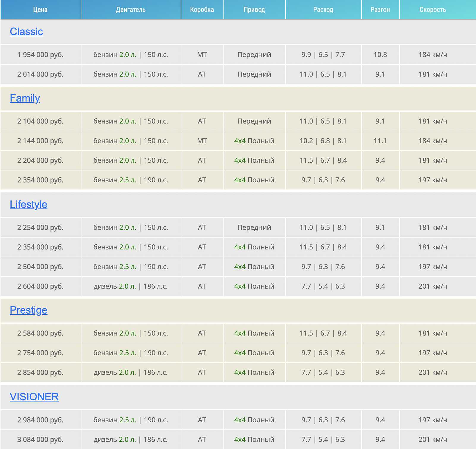Open the Lifestyle trim link

pyautogui.click(x=28, y=205)
